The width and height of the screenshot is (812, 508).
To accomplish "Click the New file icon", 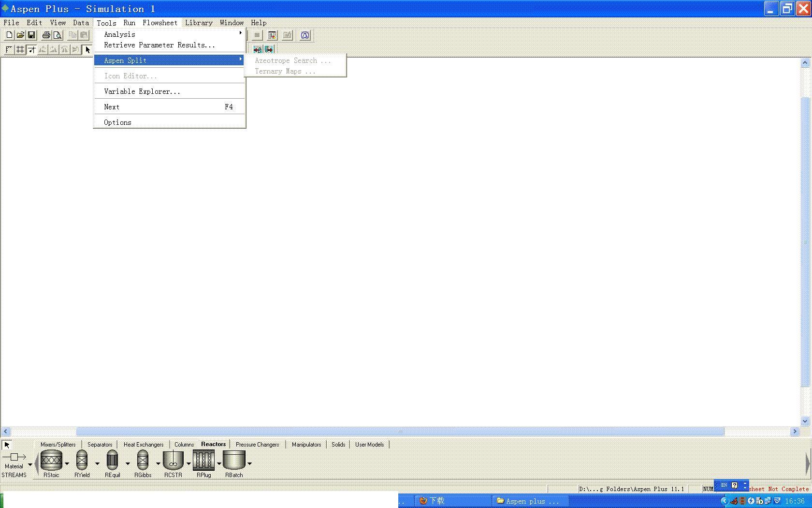I will coord(9,35).
